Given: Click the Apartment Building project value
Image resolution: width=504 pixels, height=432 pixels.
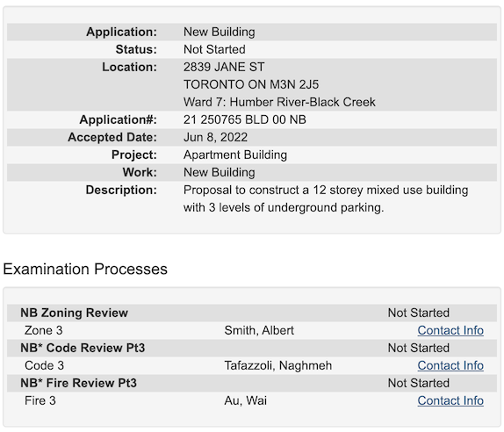Looking at the screenshot, I should click(x=235, y=155).
